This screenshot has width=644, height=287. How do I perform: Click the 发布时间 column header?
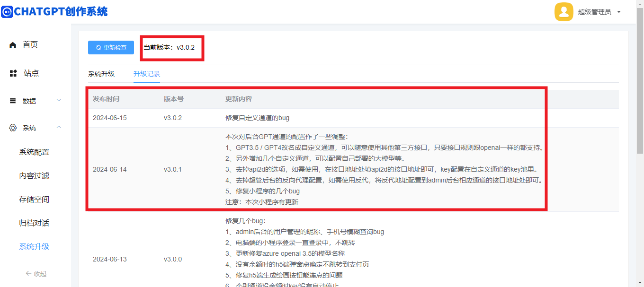pos(106,99)
